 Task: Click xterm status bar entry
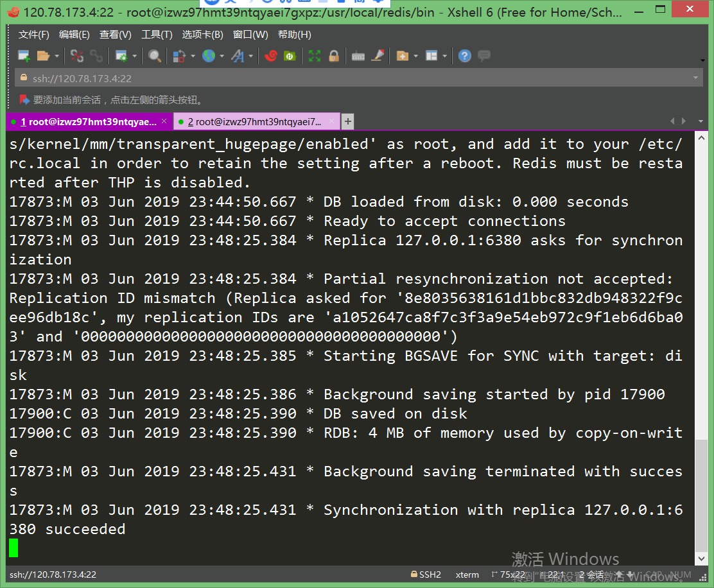(x=467, y=575)
